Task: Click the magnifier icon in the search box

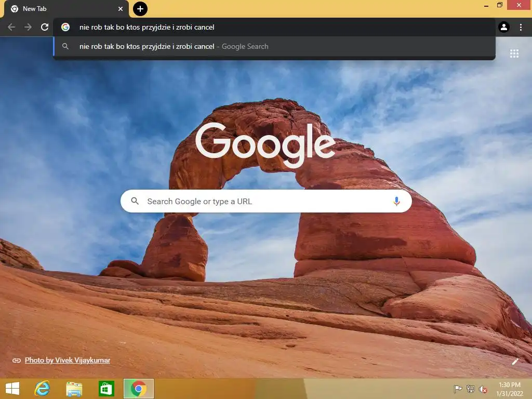Action: (135, 201)
